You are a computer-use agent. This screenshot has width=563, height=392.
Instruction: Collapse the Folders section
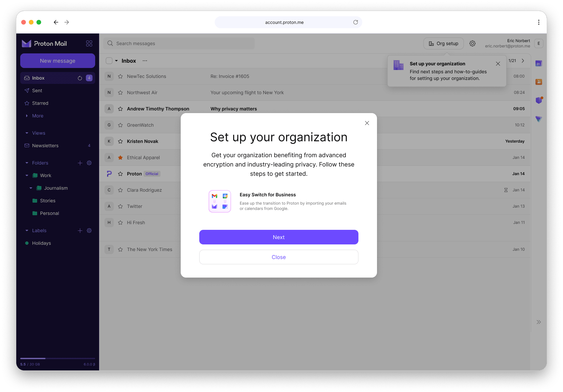pyautogui.click(x=27, y=163)
